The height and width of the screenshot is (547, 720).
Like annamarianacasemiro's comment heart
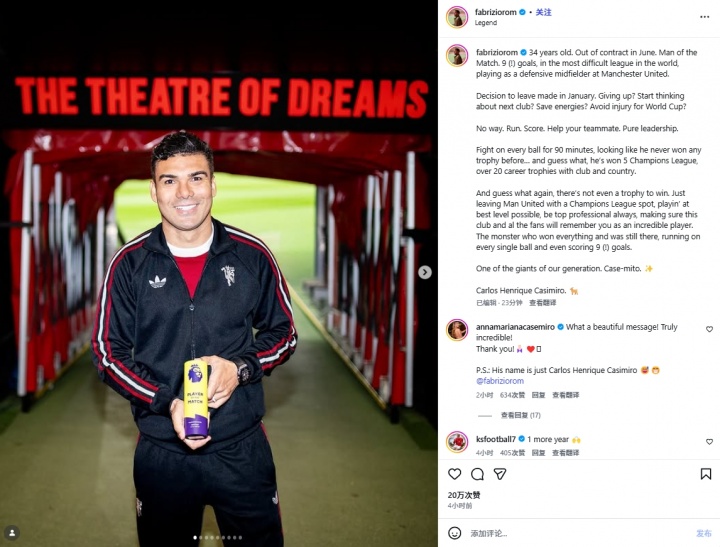coord(709,329)
